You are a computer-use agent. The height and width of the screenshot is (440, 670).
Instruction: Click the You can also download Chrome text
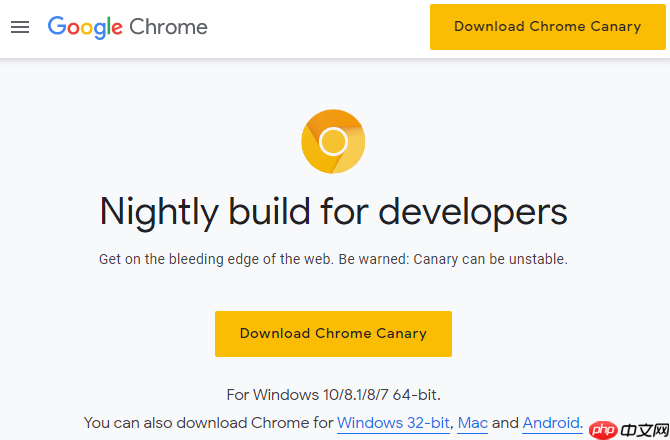click(x=208, y=423)
